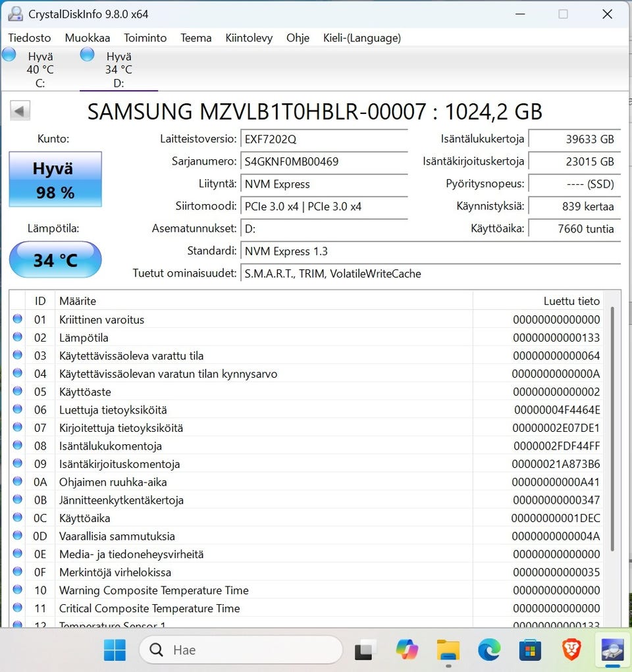Image resolution: width=632 pixels, height=672 pixels.
Task: Click the Määrite column header
Action: coord(264,301)
